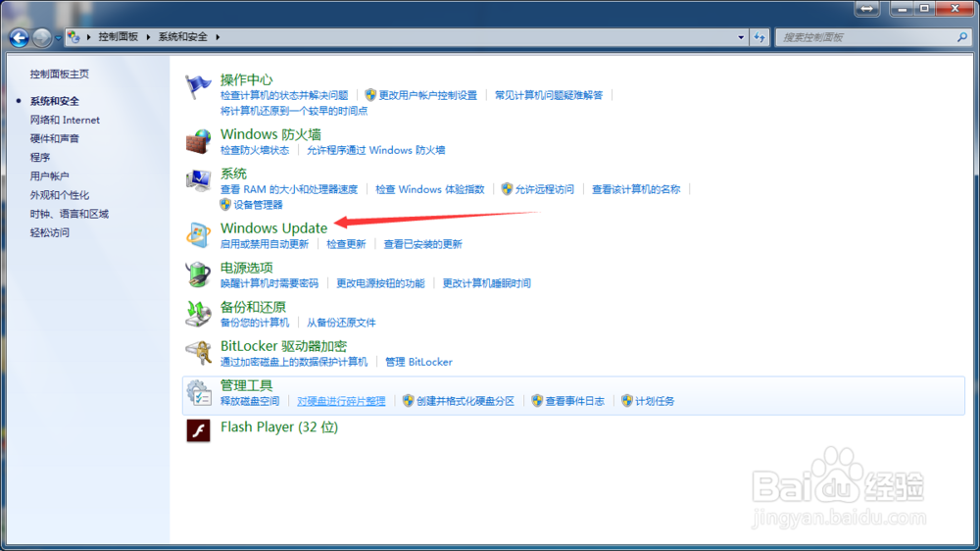Open the recent pages dropdown arrow
This screenshot has height=551, width=980.
[58, 38]
